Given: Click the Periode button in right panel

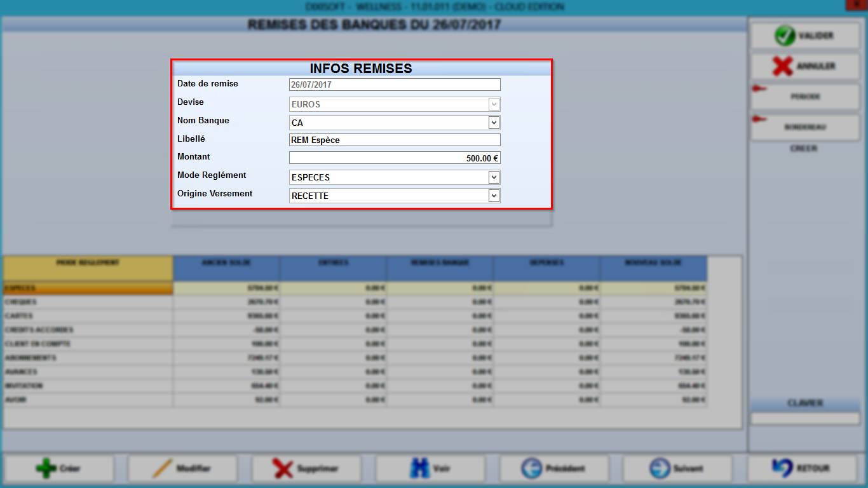Looking at the screenshot, I should point(804,97).
